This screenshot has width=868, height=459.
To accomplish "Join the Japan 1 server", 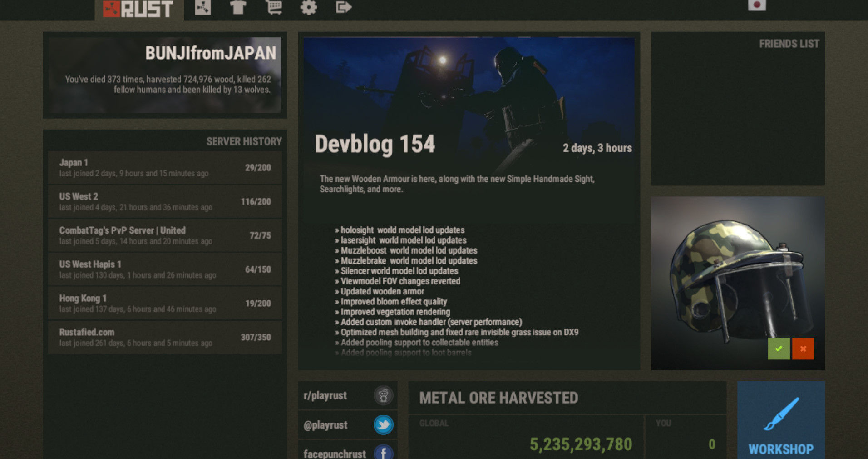I will coord(165,168).
